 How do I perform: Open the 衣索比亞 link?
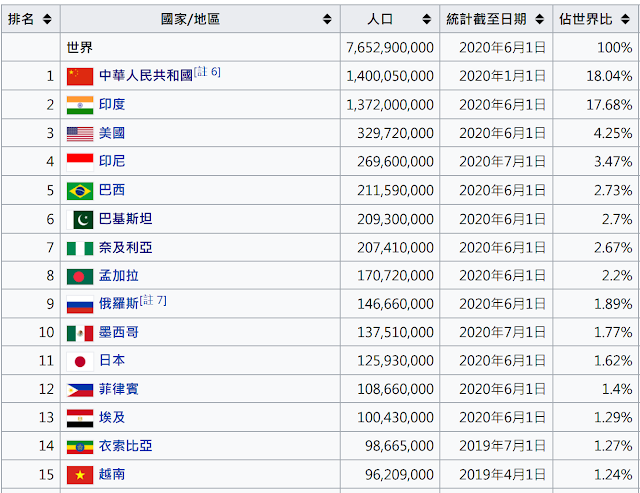pyautogui.click(x=125, y=446)
